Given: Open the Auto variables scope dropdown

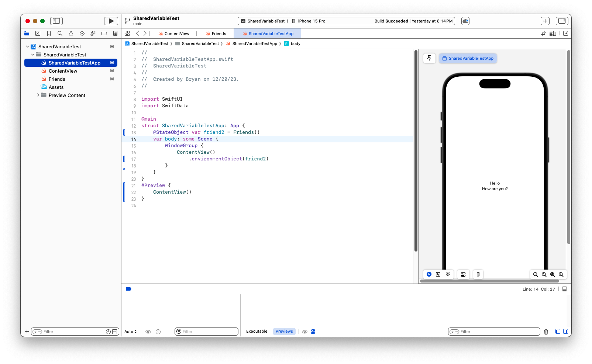Looking at the screenshot, I should (x=131, y=332).
